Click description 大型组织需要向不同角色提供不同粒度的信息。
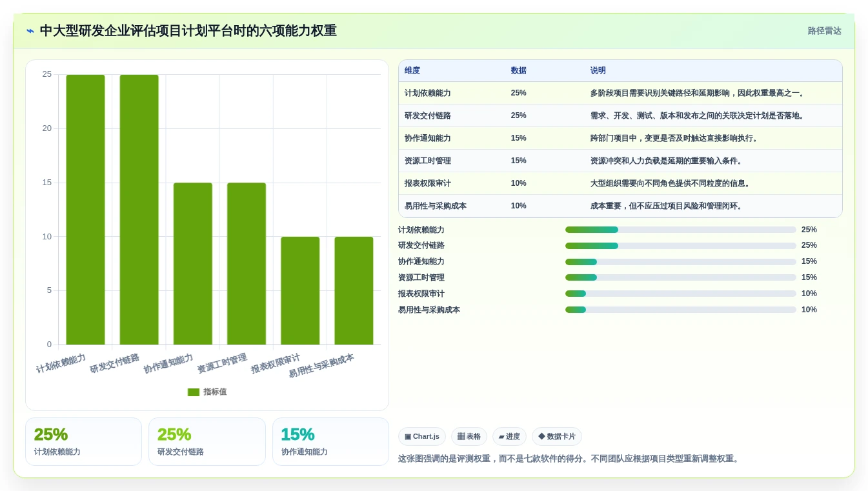 pos(671,183)
